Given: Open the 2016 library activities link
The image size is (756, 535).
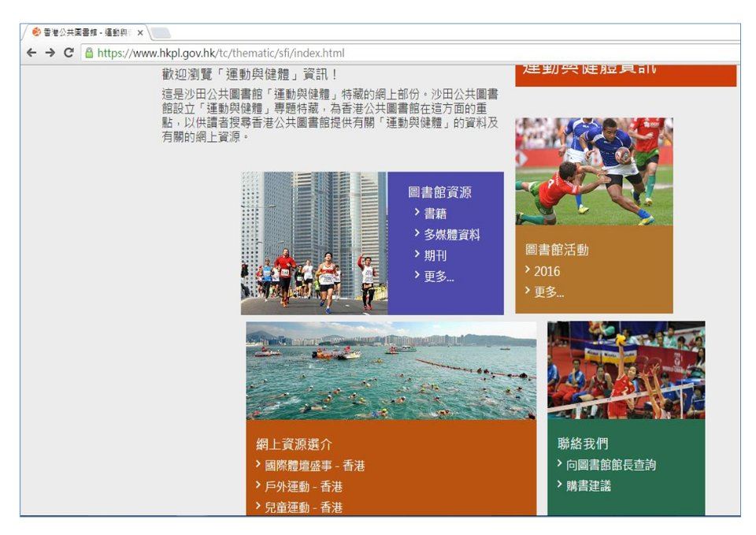Looking at the screenshot, I should coord(547,271).
